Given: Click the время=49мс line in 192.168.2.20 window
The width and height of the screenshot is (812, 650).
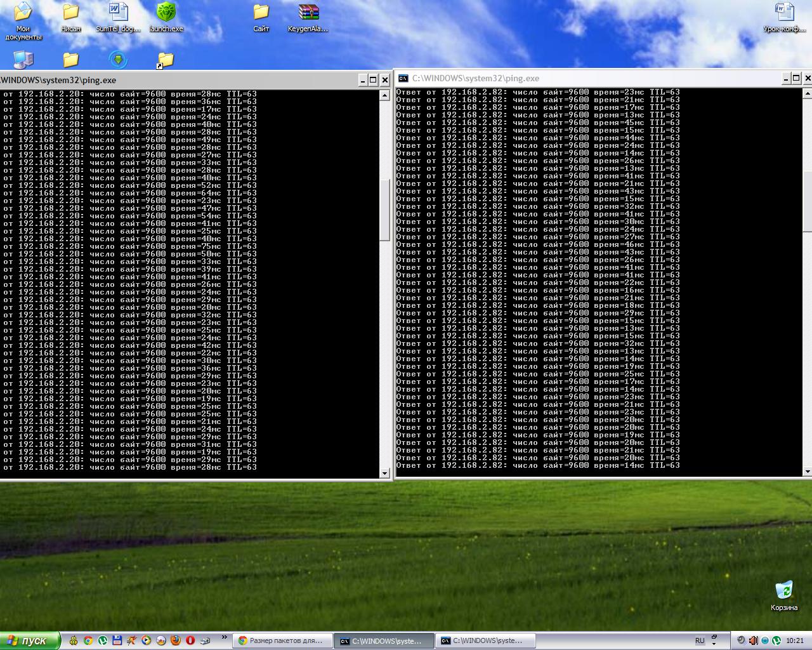Looking at the screenshot, I should [129, 140].
